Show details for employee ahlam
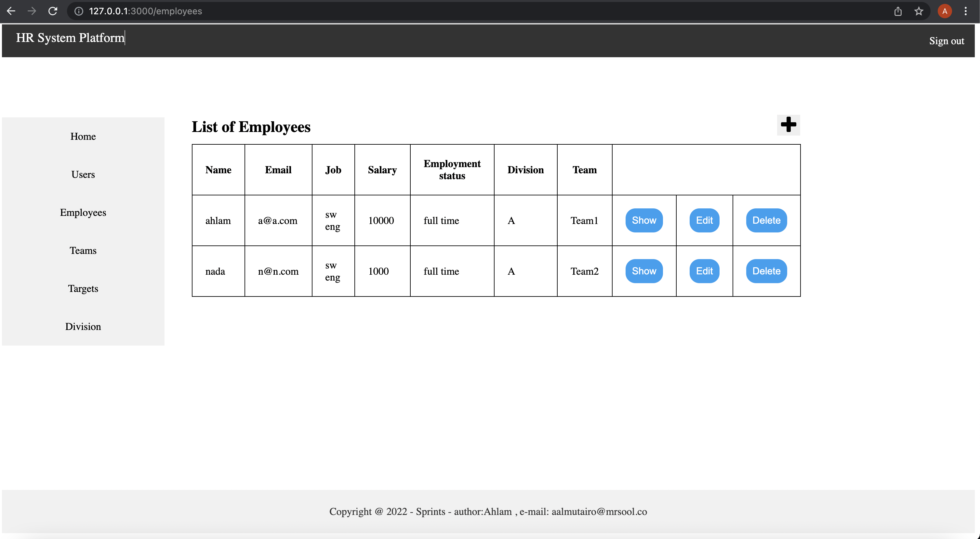The height and width of the screenshot is (539, 980). [644, 220]
